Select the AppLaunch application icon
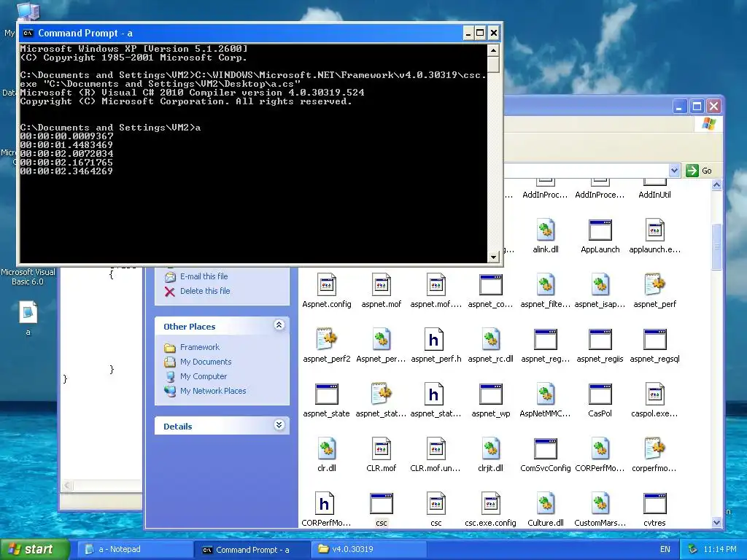This screenshot has width=747, height=560. 600,230
